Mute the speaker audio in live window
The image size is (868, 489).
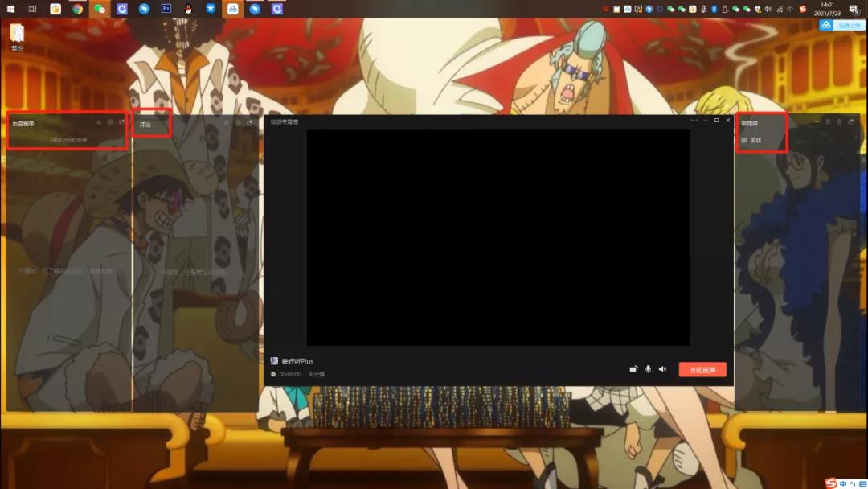point(662,369)
